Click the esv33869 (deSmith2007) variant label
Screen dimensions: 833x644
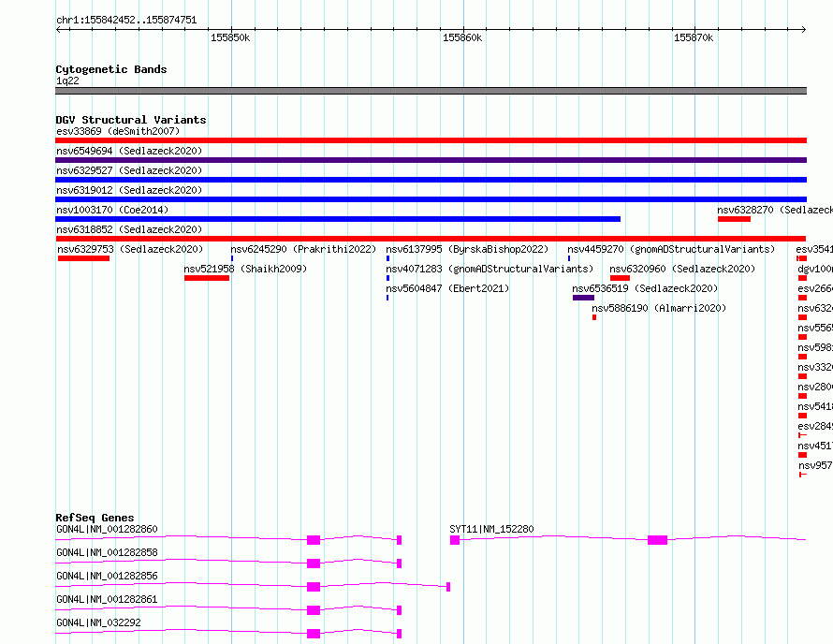pos(118,131)
